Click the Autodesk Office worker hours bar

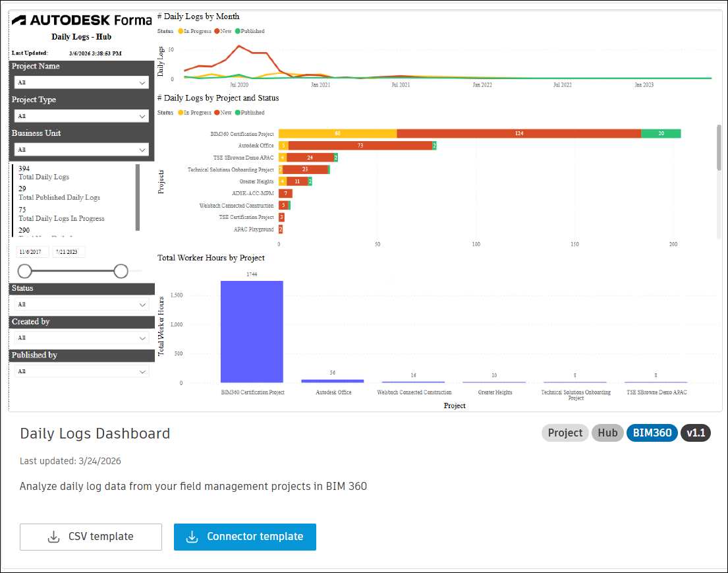(333, 381)
